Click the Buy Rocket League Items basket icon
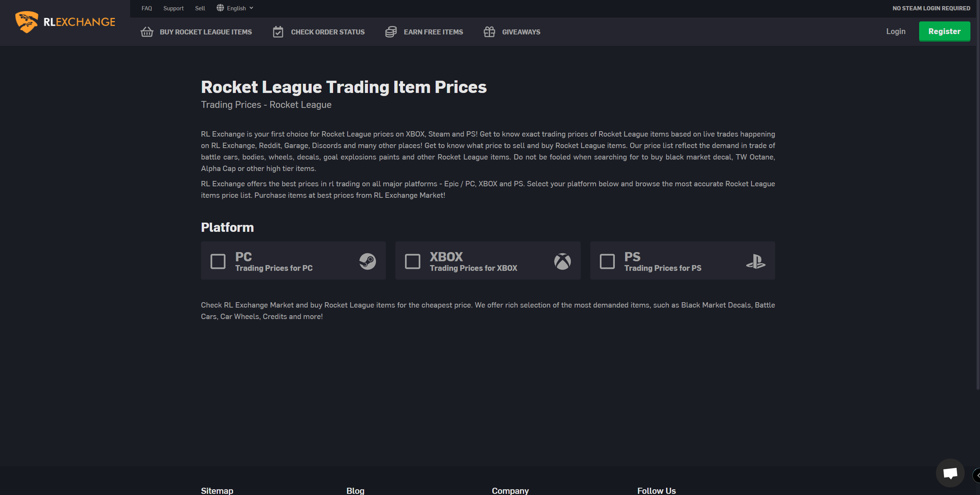Viewport: 980px width, 495px height. [147, 32]
